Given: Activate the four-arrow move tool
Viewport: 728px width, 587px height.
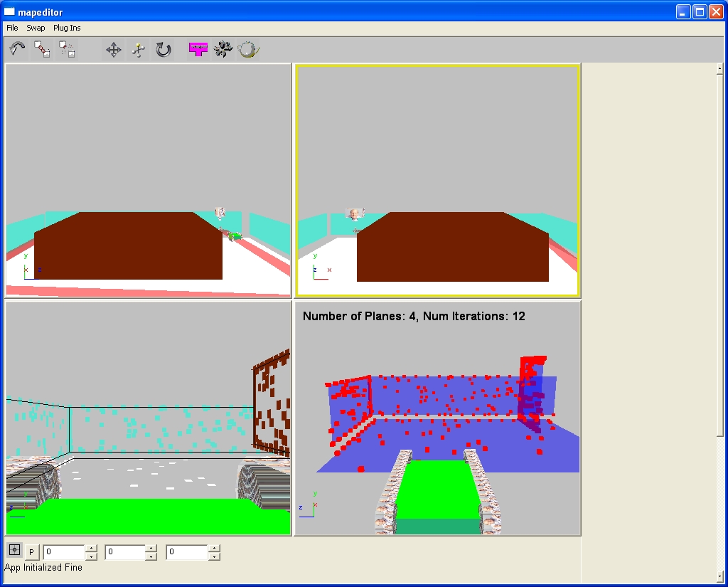Looking at the screenshot, I should (x=113, y=50).
